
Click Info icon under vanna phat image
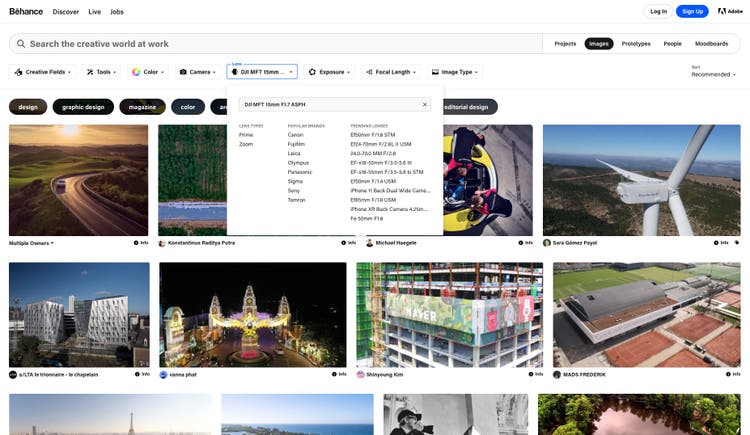click(338, 374)
